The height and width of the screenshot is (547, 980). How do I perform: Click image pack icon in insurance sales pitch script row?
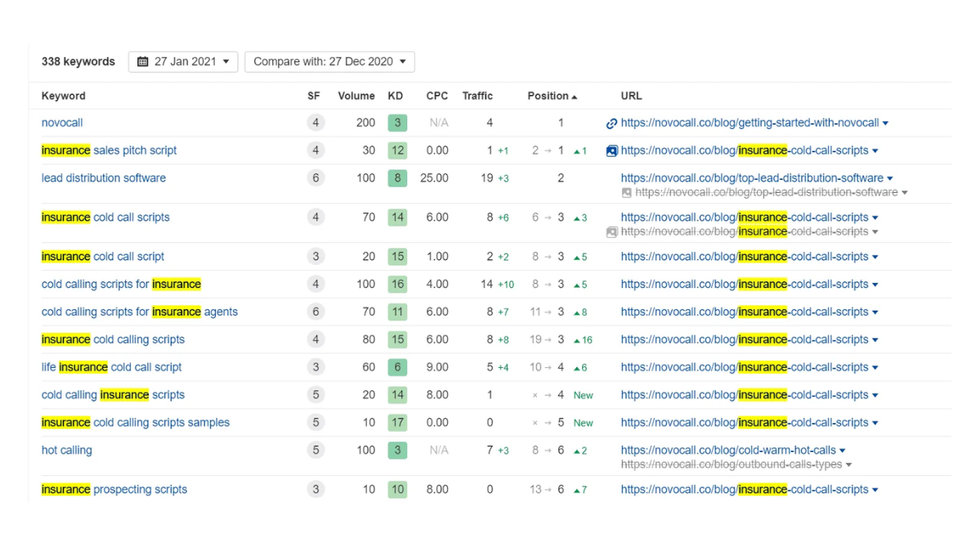click(611, 150)
